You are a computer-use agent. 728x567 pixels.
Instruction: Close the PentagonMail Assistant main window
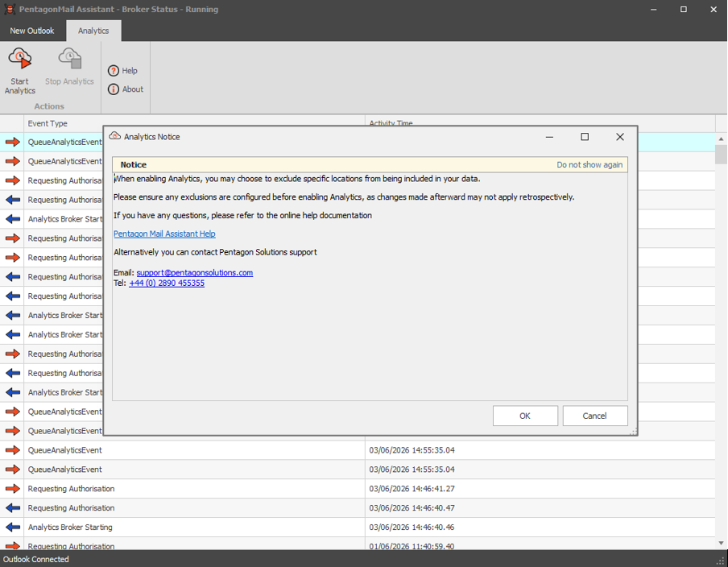pos(714,10)
